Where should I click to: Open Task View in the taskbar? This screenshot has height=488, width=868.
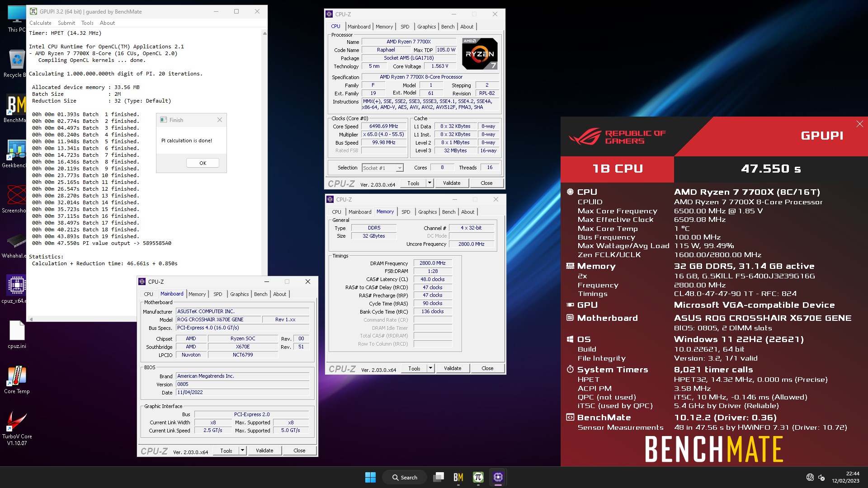(x=439, y=477)
